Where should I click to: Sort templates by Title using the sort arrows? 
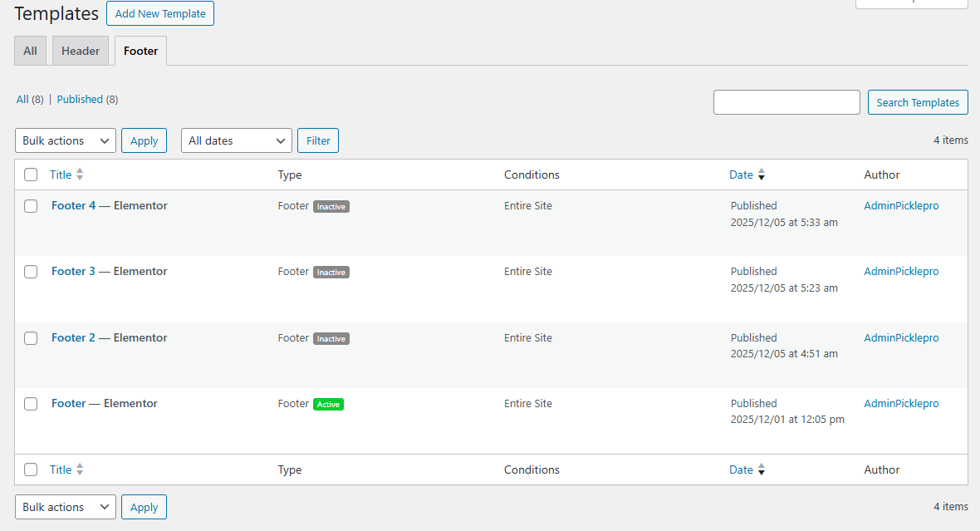(x=79, y=175)
